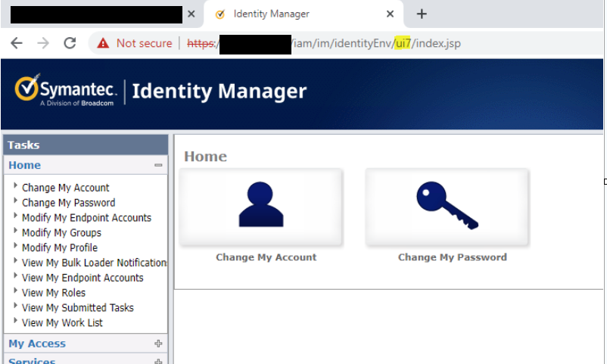
Task: Open View My Work List task
Action: tap(62, 323)
